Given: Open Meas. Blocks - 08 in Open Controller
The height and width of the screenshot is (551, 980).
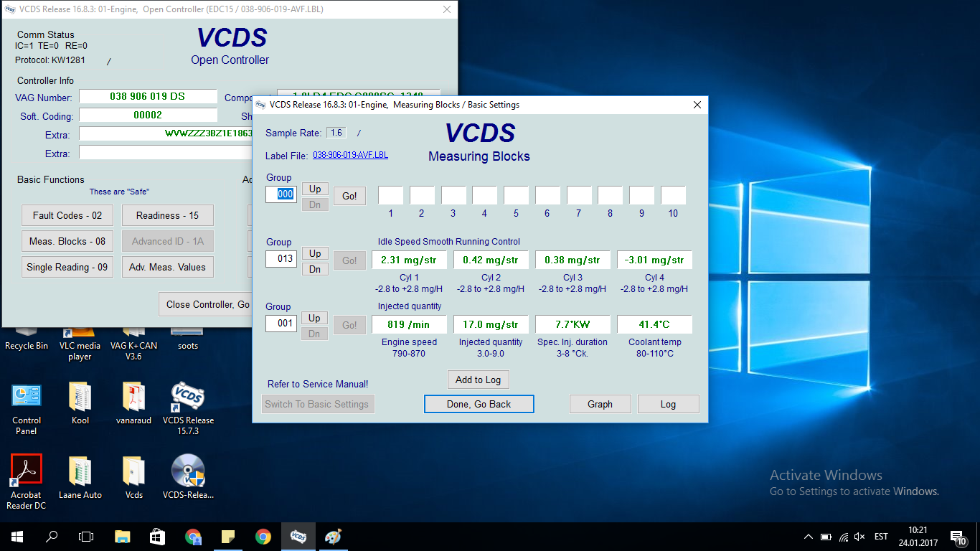Looking at the screenshot, I should 67,241.
